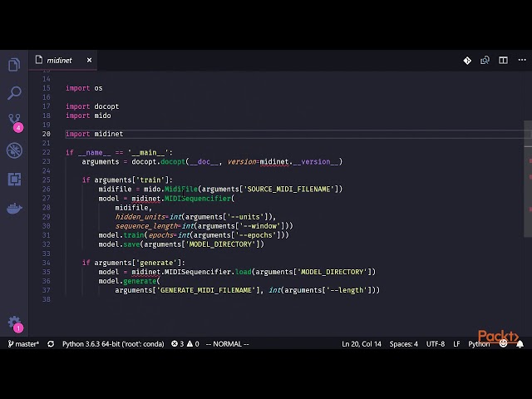
Task: Place cursor on 'import midinet' line
Action: (94, 134)
